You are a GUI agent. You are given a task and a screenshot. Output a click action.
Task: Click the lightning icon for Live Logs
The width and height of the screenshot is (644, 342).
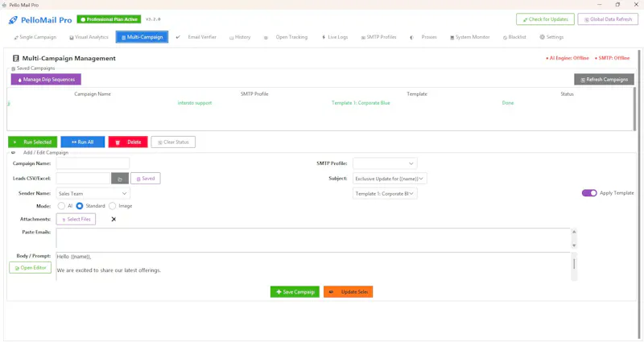click(x=324, y=37)
